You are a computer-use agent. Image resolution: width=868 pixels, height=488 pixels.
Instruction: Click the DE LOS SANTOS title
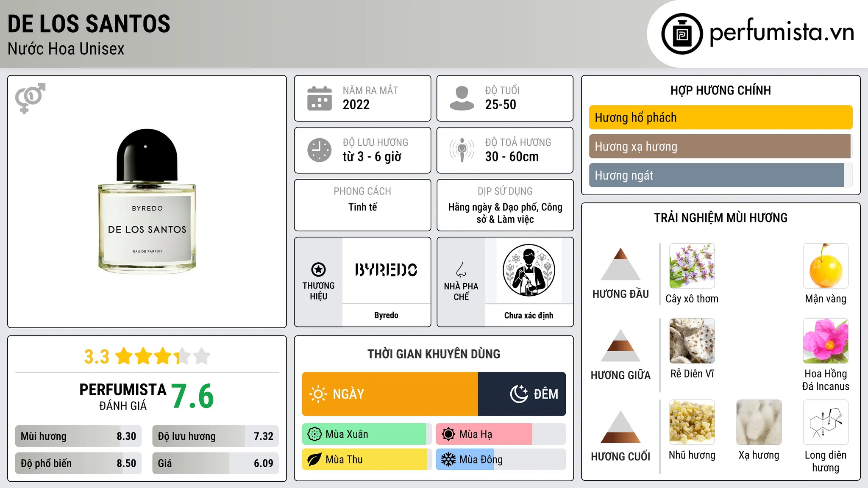pos(89,24)
